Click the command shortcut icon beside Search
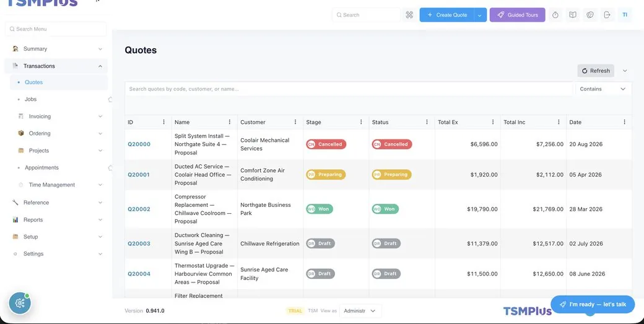Image resolution: width=644 pixels, height=324 pixels. click(x=409, y=15)
